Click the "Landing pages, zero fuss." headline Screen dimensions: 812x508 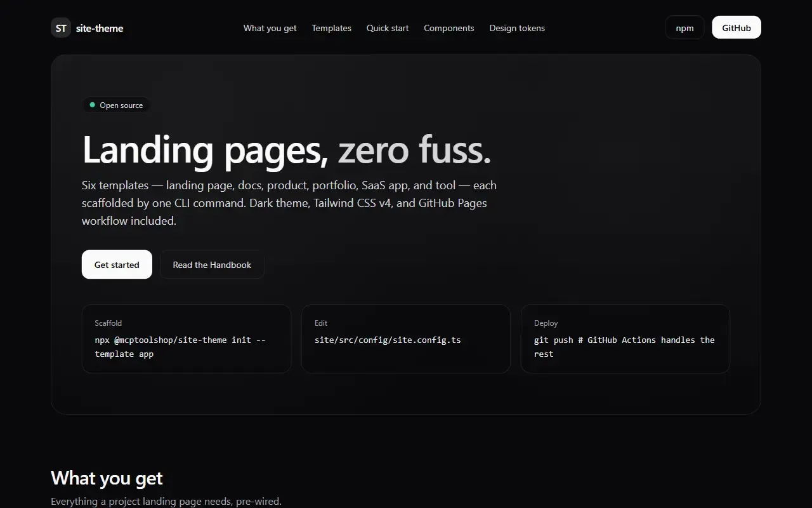(287, 150)
